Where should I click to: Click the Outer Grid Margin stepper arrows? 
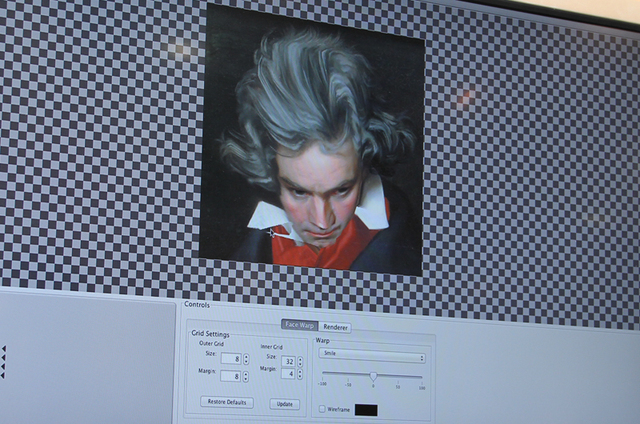[x=246, y=376]
